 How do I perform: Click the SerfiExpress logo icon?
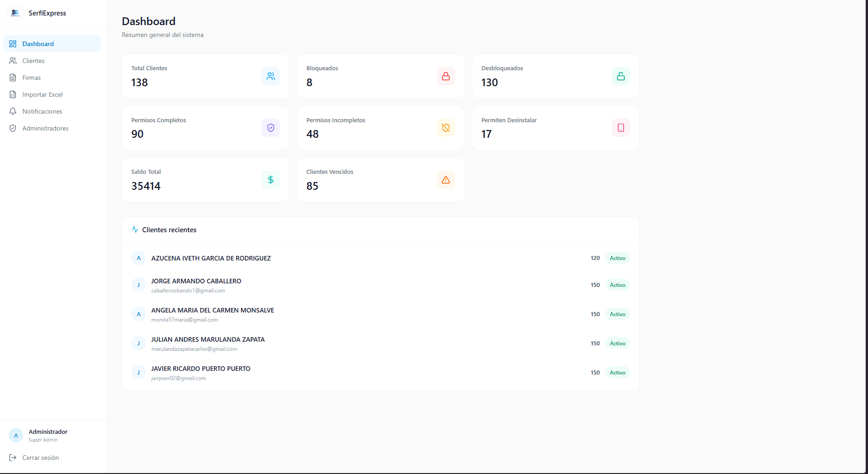15,13
